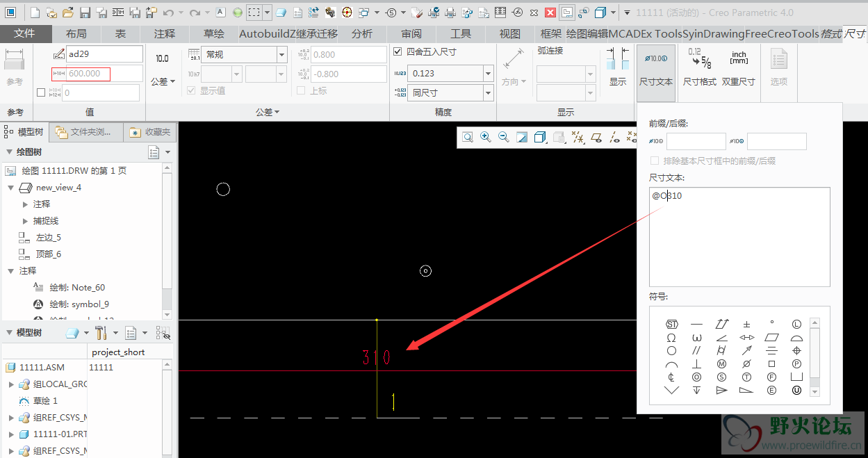Switch to the 分析 ribbon tab

[x=362, y=33]
